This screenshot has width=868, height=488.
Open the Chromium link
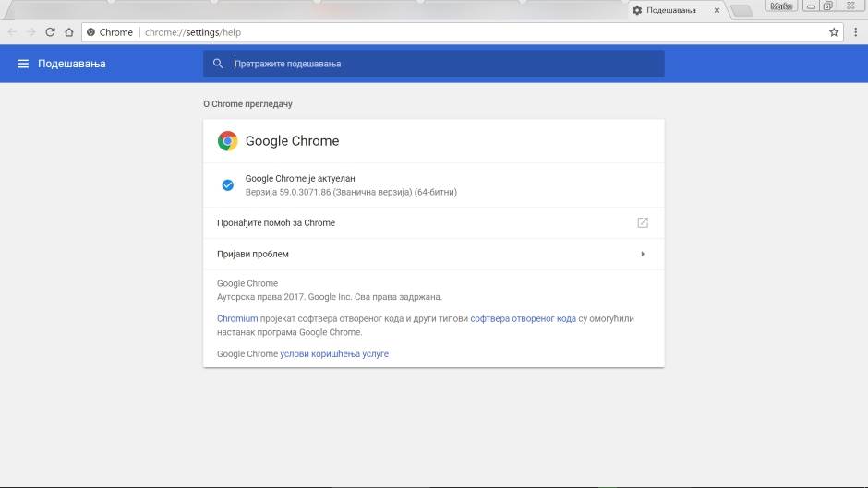(x=237, y=319)
